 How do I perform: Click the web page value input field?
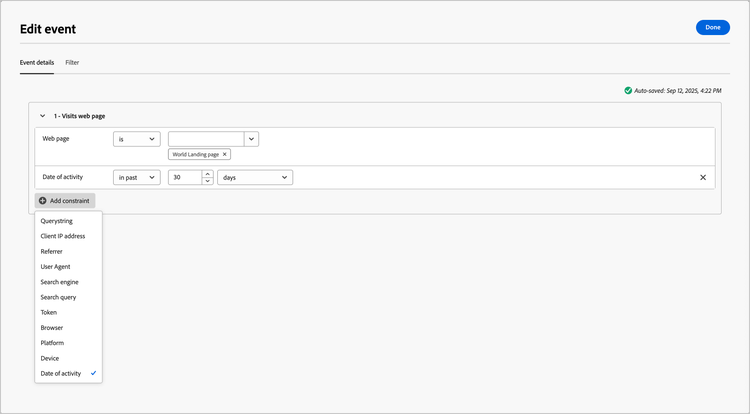coord(206,139)
